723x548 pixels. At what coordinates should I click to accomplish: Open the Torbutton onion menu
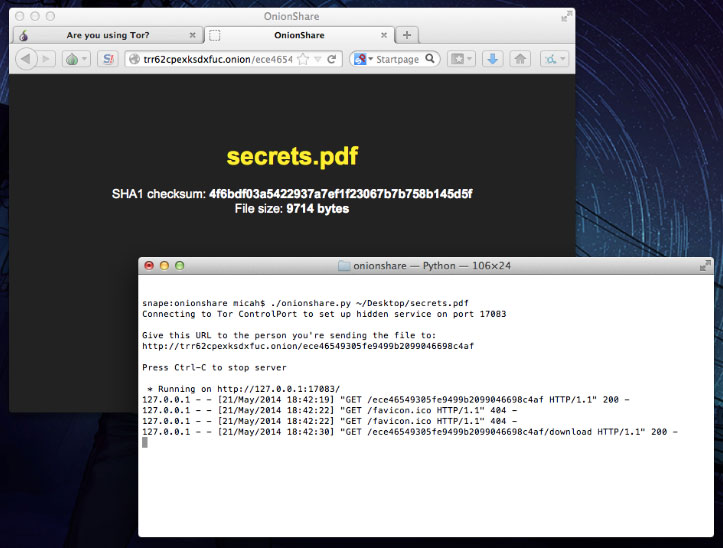73,59
